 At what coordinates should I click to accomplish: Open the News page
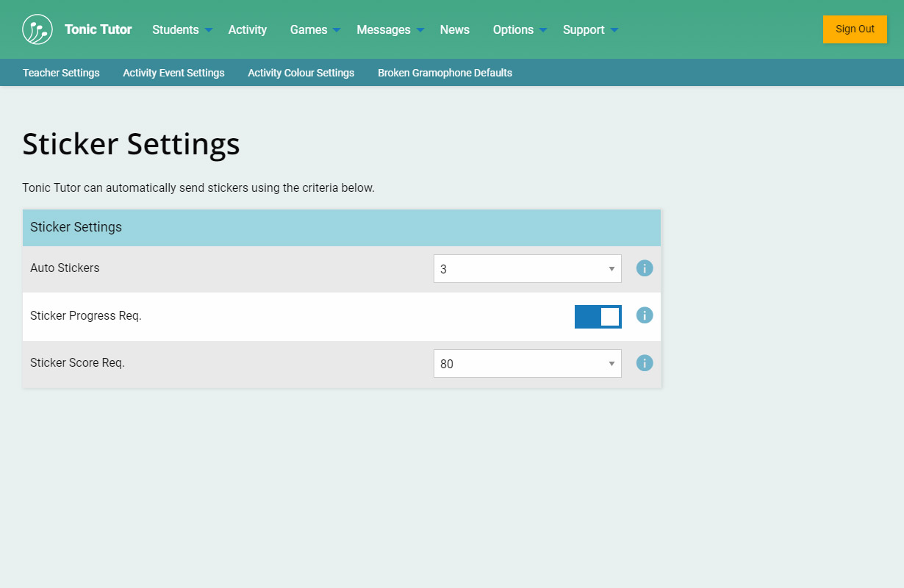pyautogui.click(x=455, y=29)
